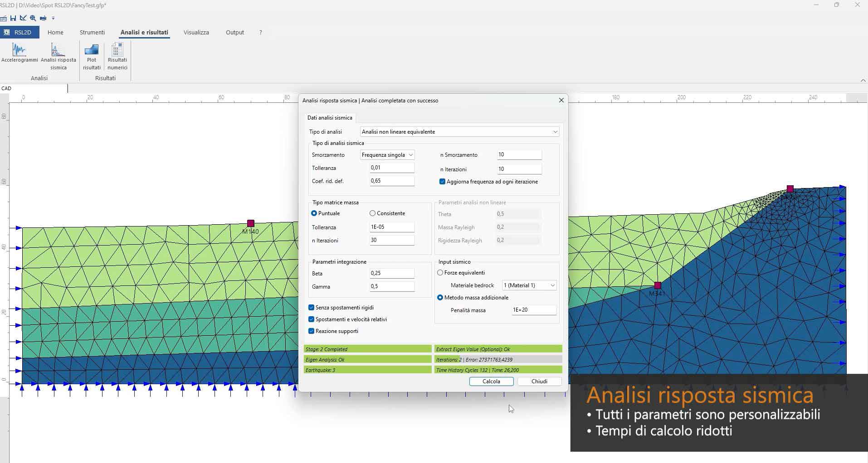Image resolution: width=868 pixels, height=463 pixels.
Task: Switch to the Visualizza ribbon tab
Action: tap(195, 32)
